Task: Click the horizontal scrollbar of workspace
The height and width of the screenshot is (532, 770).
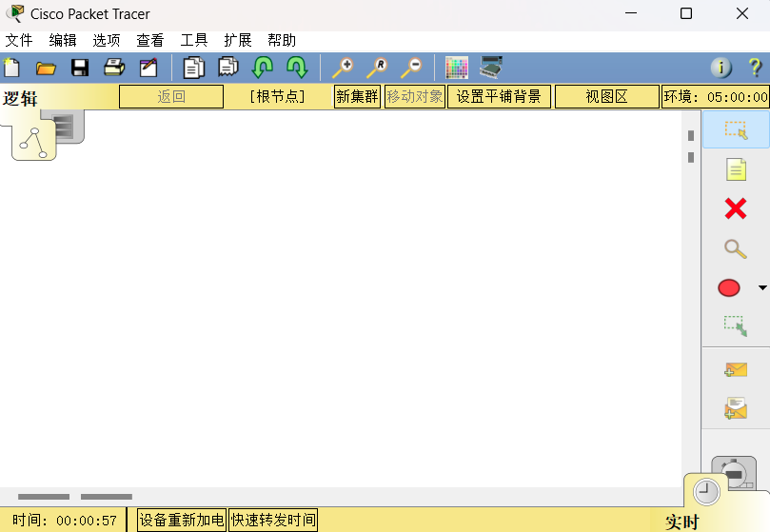Action: [x=341, y=497]
